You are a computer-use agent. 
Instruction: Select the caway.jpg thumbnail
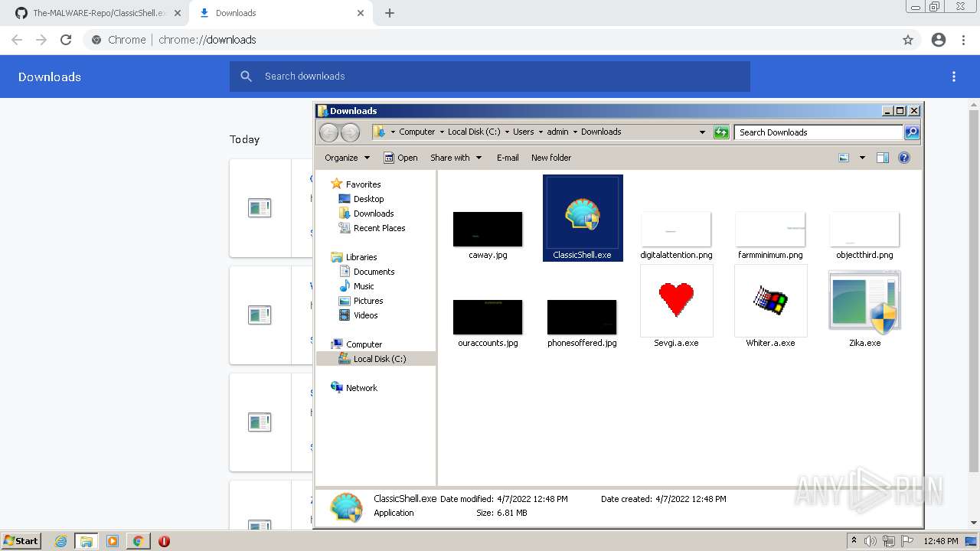click(488, 230)
